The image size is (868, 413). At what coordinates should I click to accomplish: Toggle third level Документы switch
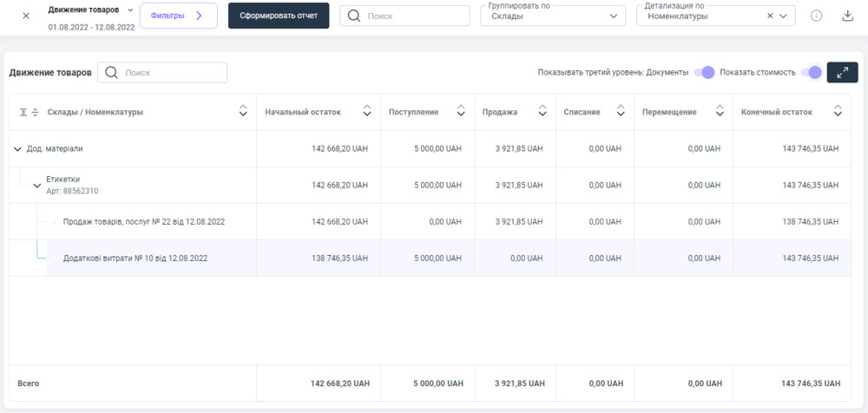tap(704, 72)
